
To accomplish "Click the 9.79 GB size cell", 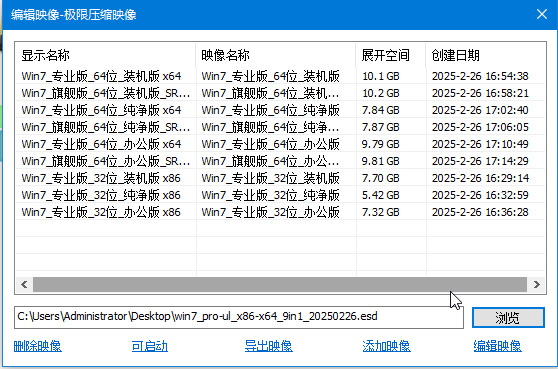I will [x=381, y=144].
